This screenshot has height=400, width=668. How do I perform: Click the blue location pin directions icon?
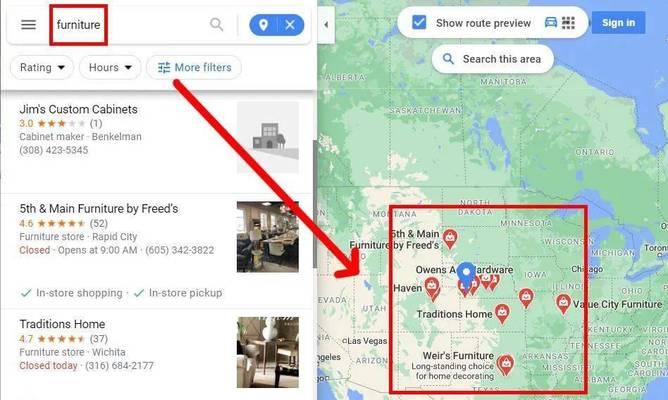[x=263, y=25]
